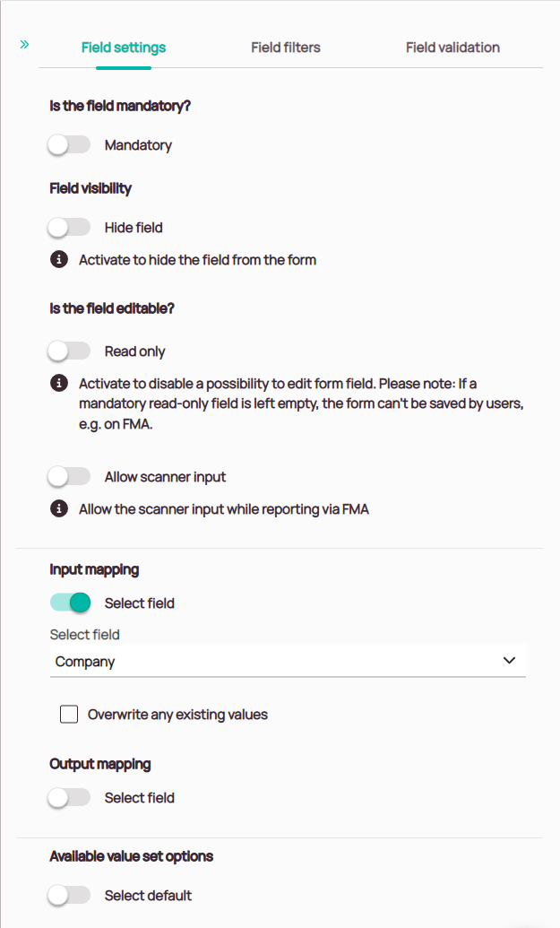Switch to the Field filters tab
The width and height of the screenshot is (560, 928).
point(285,48)
